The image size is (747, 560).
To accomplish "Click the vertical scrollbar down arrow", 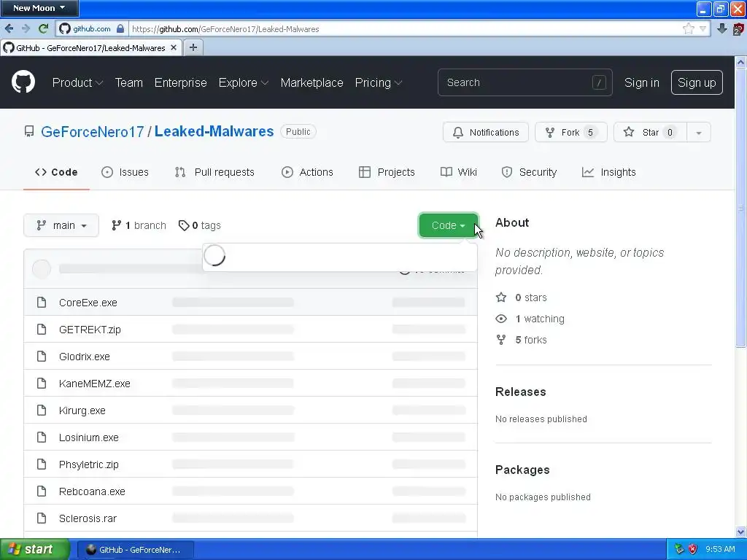I will click(x=741, y=532).
